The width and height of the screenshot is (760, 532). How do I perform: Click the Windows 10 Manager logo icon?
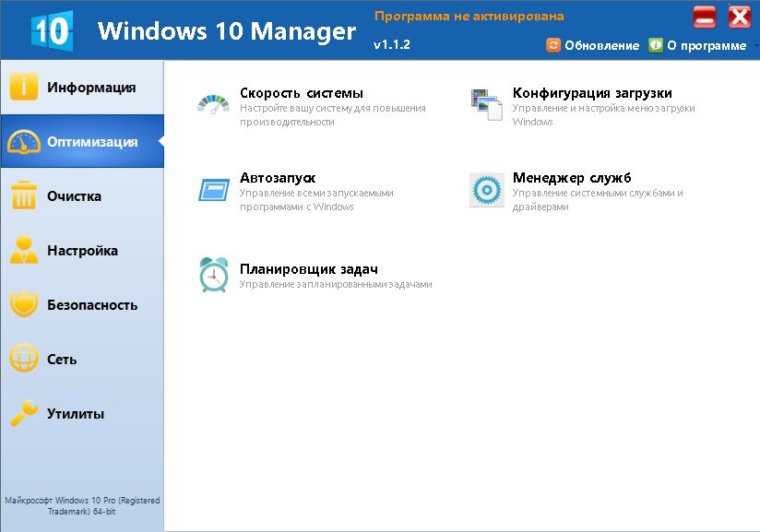(52, 31)
